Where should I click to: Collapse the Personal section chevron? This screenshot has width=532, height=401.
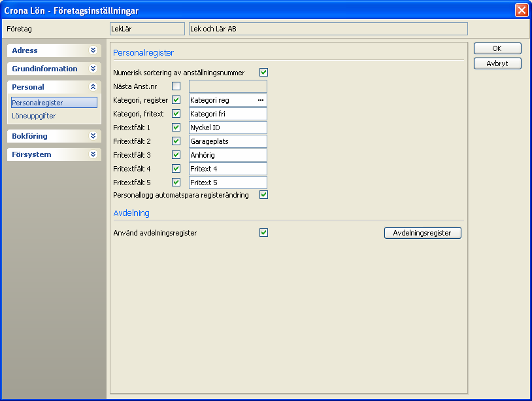[x=93, y=87]
